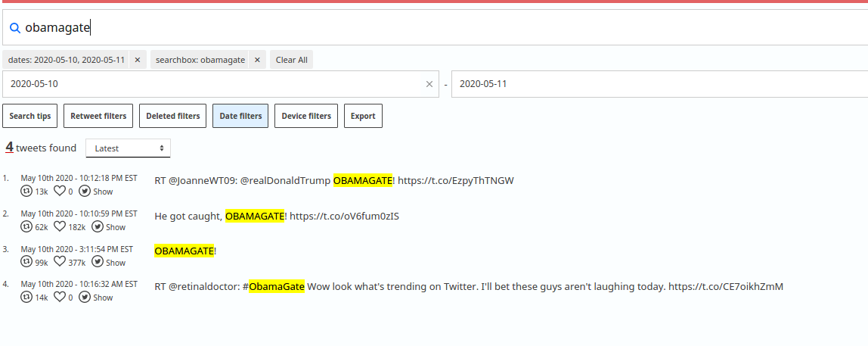Open link https://t.co/CE7oikhZmM

726,287
